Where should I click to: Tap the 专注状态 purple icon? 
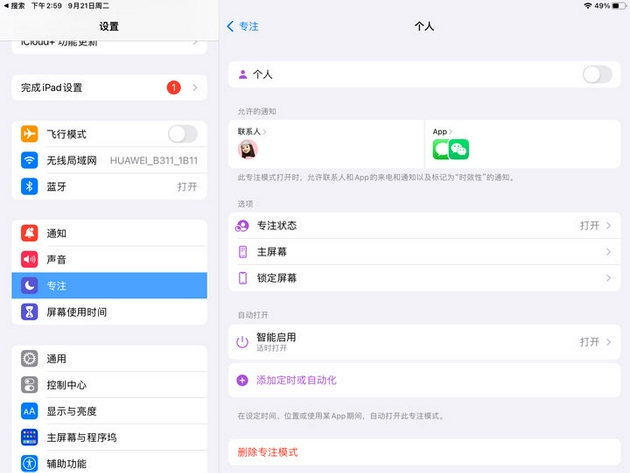242,226
